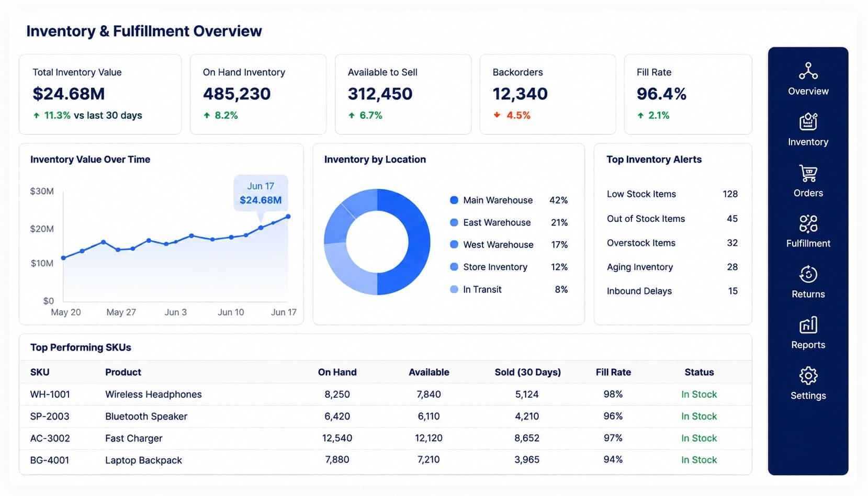The image size is (868, 496).
Task: Navigate to Orders sidebar label
Action: (x=808, y=193)
